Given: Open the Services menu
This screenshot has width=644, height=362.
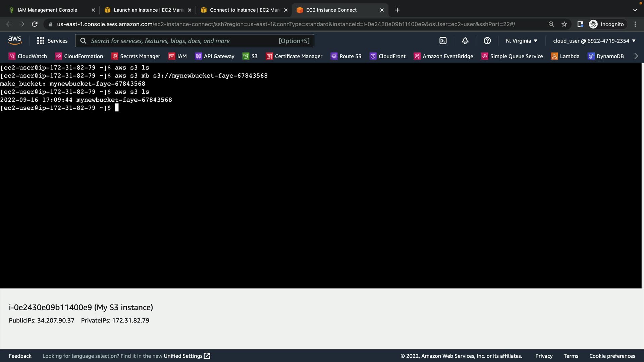Looking at the screenshot, I should click(52, 41).
